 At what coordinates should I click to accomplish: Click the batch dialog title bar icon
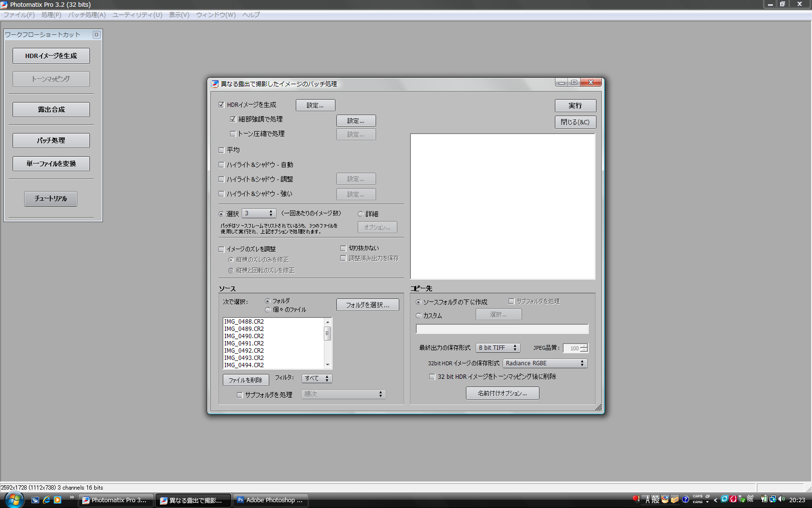coord(215,84)
